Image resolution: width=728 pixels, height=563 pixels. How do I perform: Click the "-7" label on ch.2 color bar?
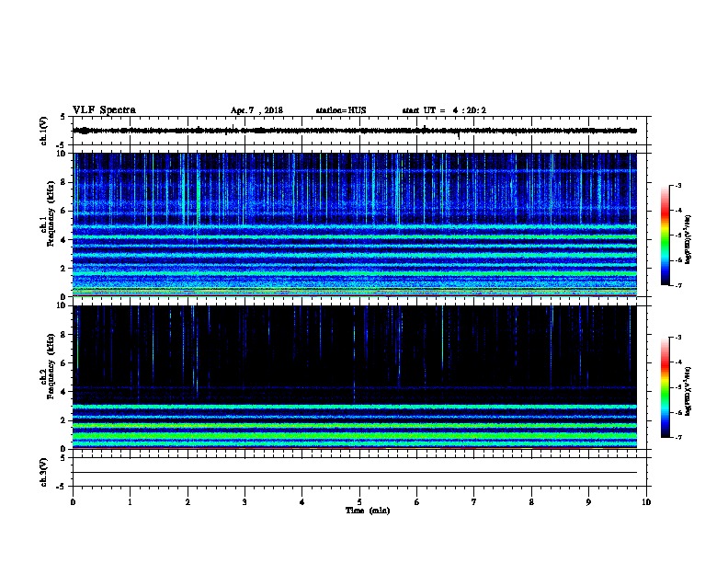tap(677, 438)
